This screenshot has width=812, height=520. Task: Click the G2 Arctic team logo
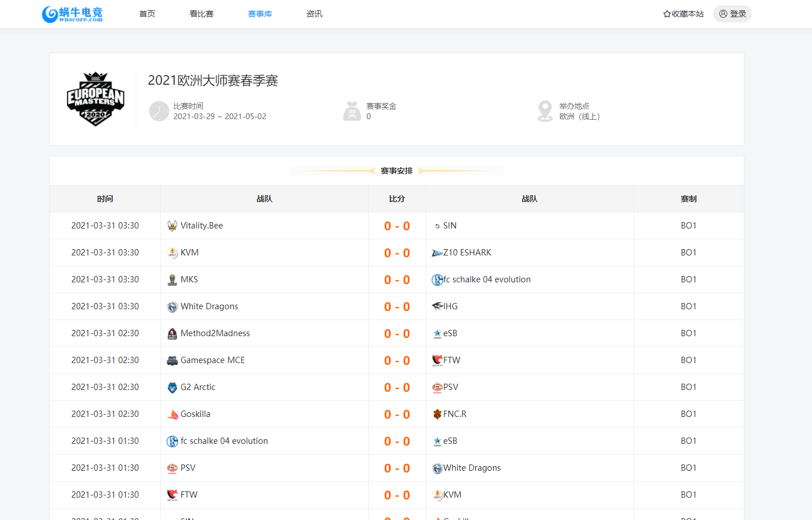point(172,387)
